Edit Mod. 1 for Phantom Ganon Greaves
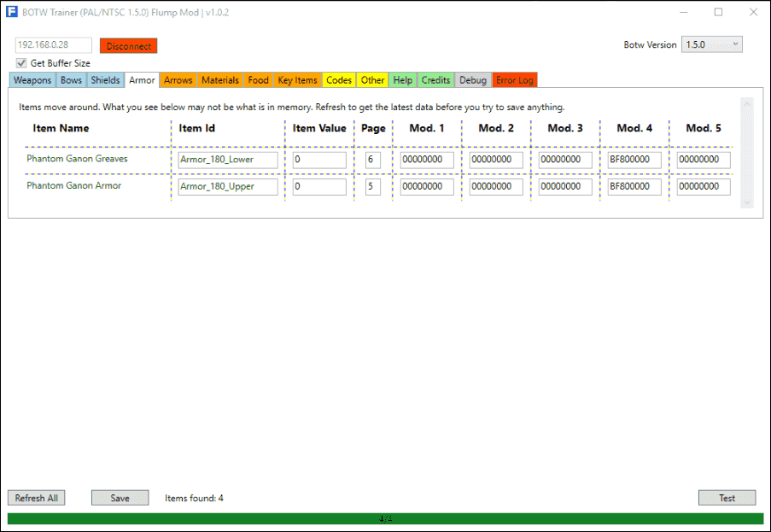The height and width of the screenshot is (532, 771). pos(427,160)
